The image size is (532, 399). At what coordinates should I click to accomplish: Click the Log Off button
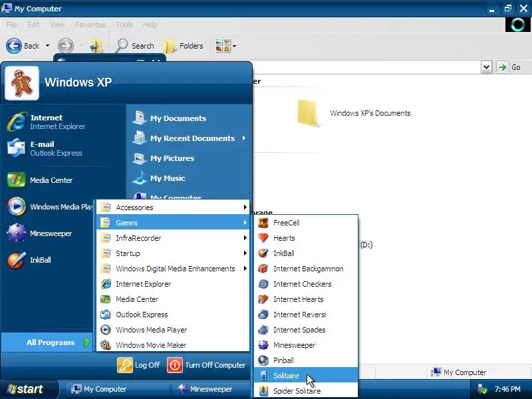point(138,365)
